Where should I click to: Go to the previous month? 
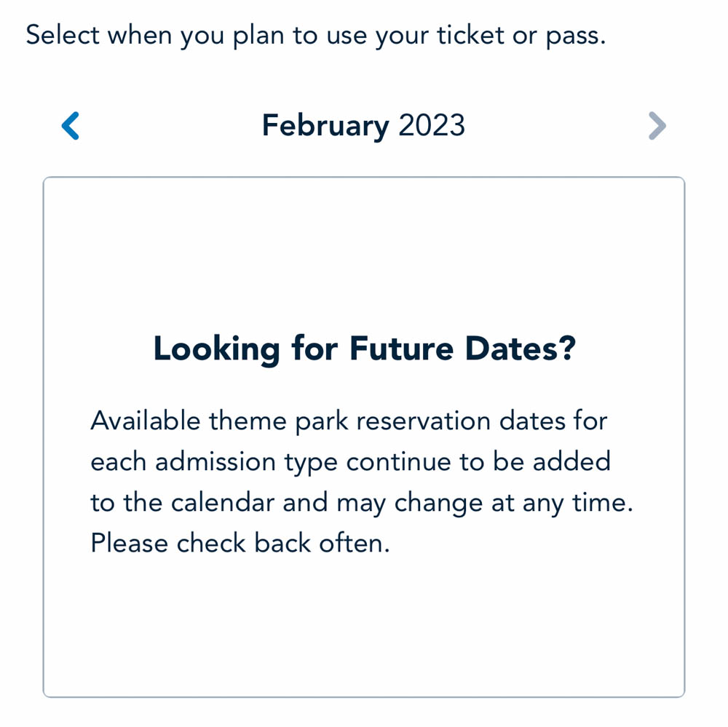pos(70,125)
